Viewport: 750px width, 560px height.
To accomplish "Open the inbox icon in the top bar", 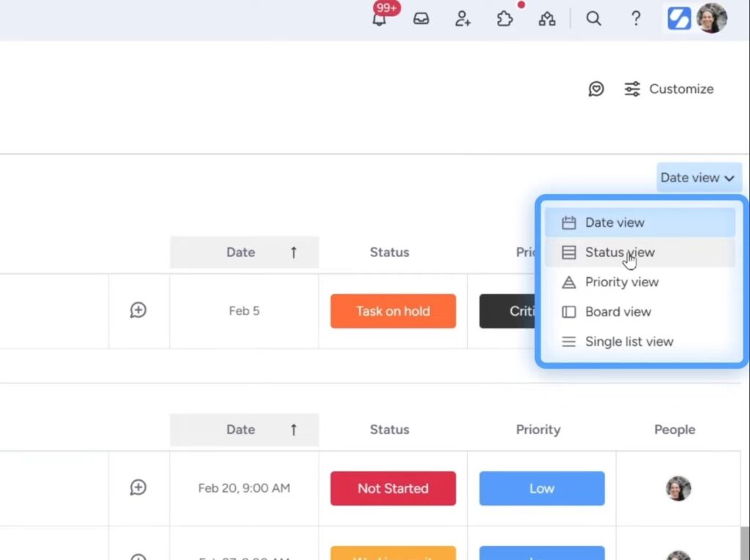I will (421, 18).
